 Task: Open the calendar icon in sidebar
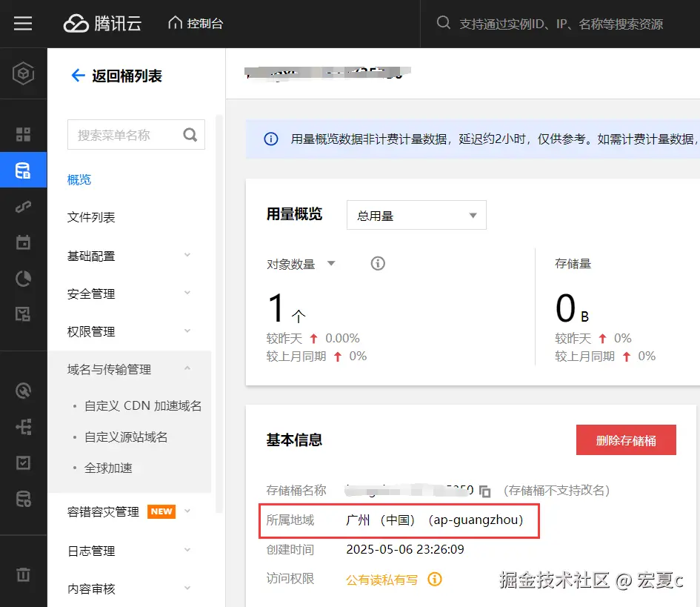[23, 242]
